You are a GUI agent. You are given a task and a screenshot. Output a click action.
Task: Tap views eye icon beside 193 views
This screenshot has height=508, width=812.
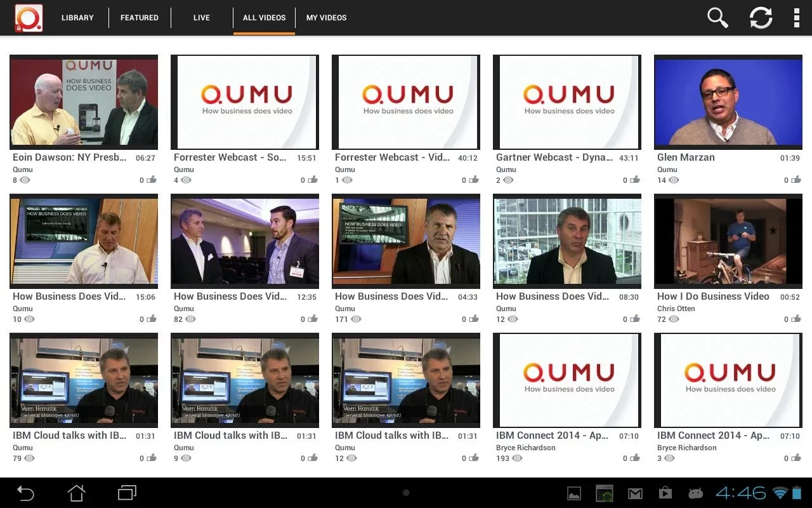click(x=517, y=458)
